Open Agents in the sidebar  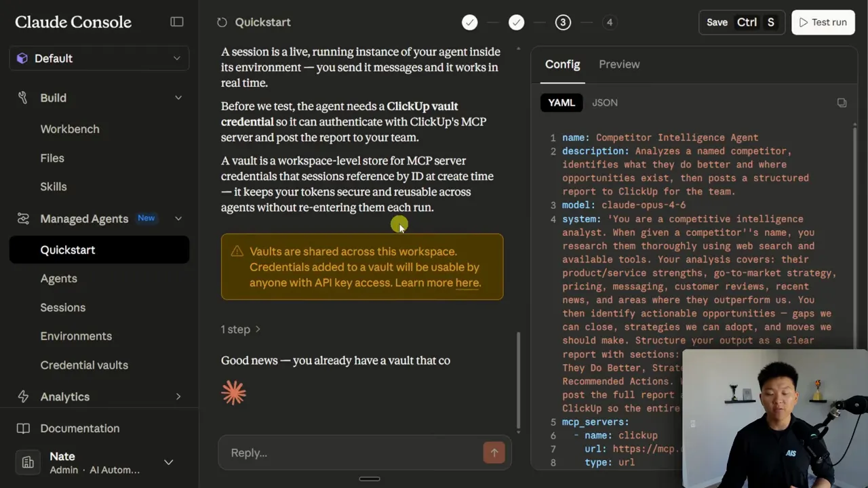point(58,279)
